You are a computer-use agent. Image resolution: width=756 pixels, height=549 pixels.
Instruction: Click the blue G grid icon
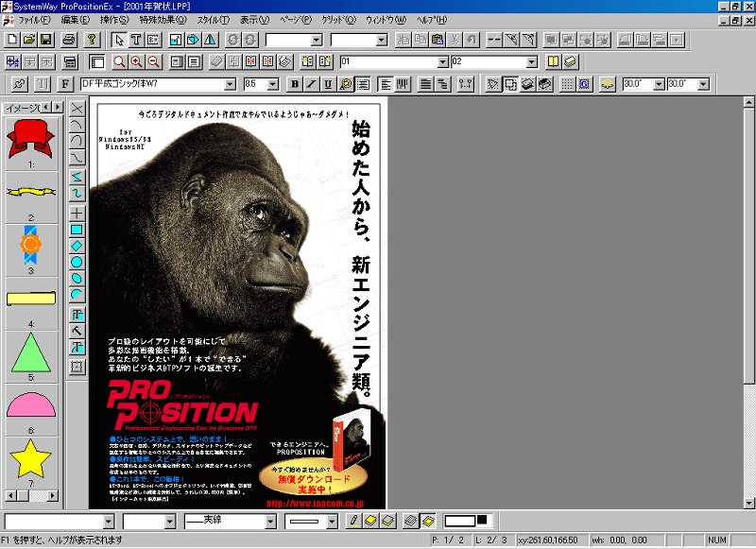tap(584, 84)
